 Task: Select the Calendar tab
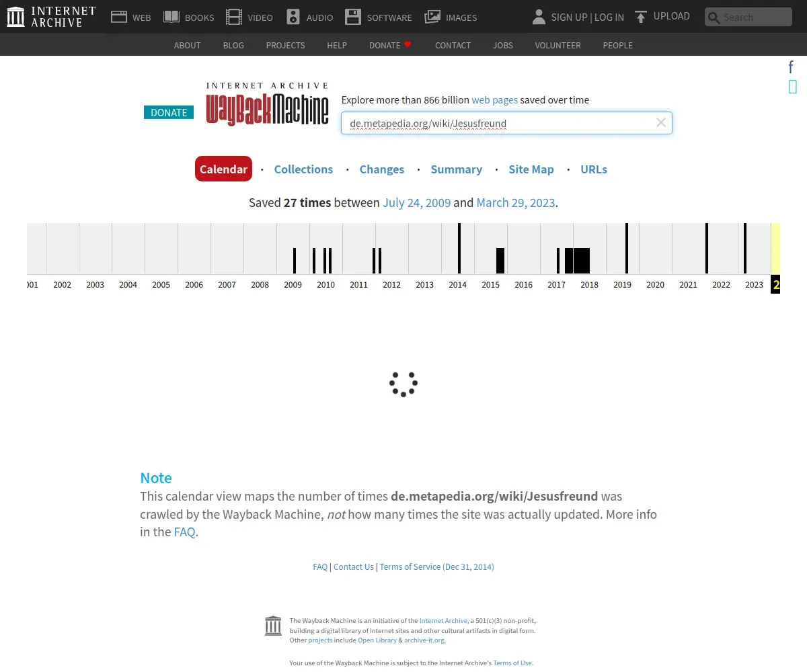coord(223,169)
